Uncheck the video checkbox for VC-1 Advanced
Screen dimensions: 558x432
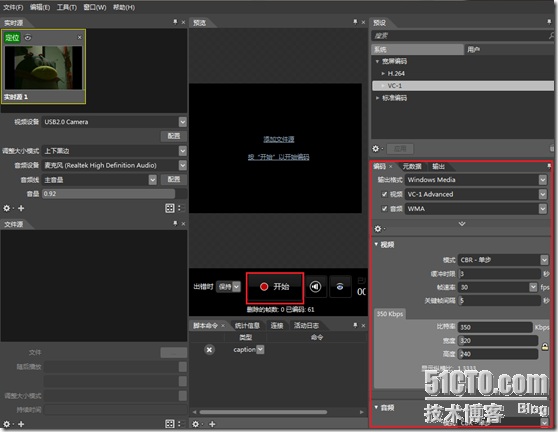pos(384,194)
